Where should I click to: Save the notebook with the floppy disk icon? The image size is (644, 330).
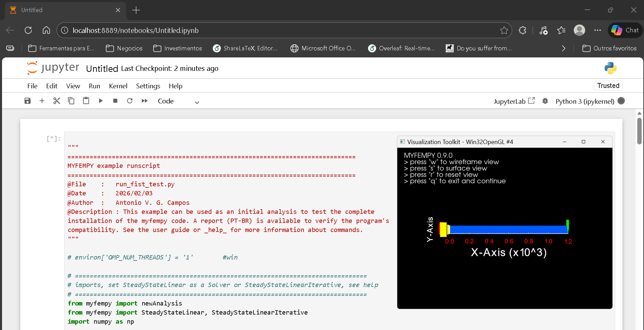click(28, 101)
